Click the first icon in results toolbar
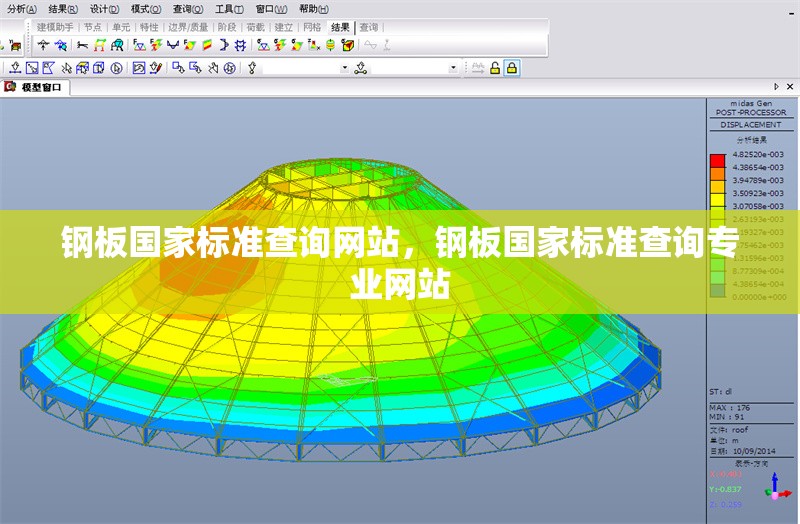This screenshot has width=800, height=524. pos(43,45)
